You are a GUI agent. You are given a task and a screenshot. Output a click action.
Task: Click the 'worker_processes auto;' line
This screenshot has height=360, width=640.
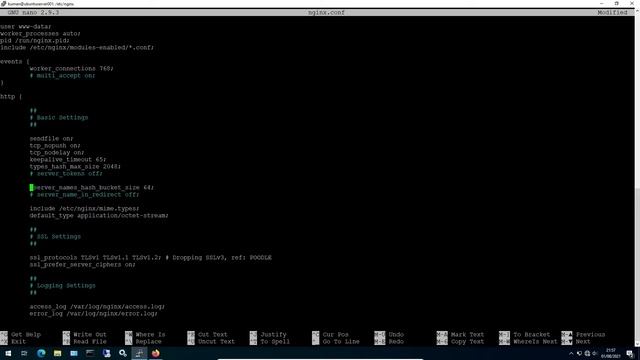tap(40, 33)
